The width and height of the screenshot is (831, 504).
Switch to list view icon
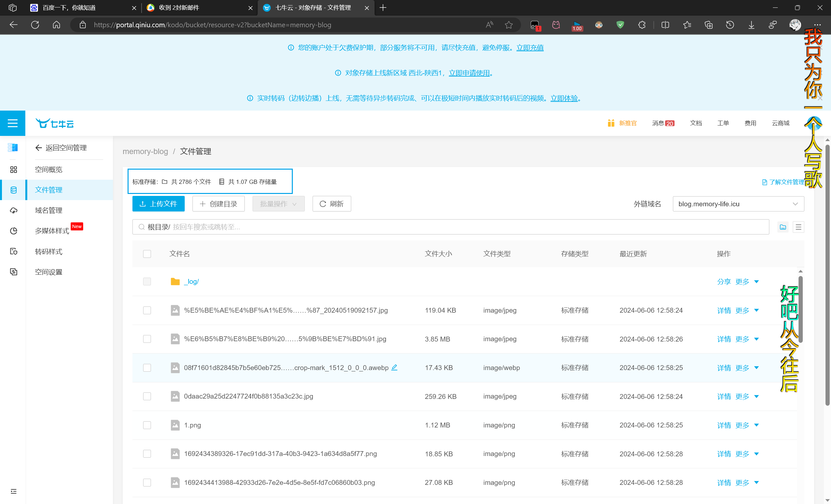tap(798, 227)
